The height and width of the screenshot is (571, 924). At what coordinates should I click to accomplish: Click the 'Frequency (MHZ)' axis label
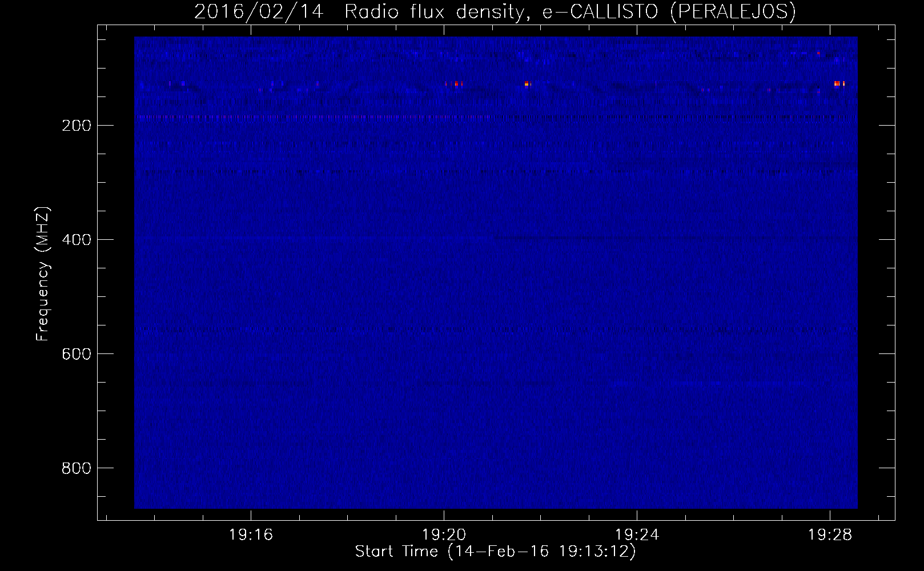[x=43, y=274]
